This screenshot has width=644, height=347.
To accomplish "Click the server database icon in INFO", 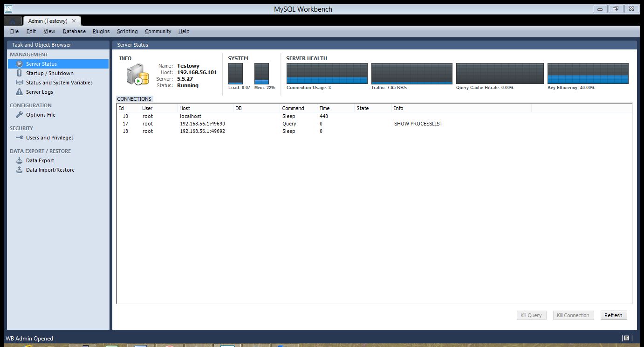I will pos(137,75).
